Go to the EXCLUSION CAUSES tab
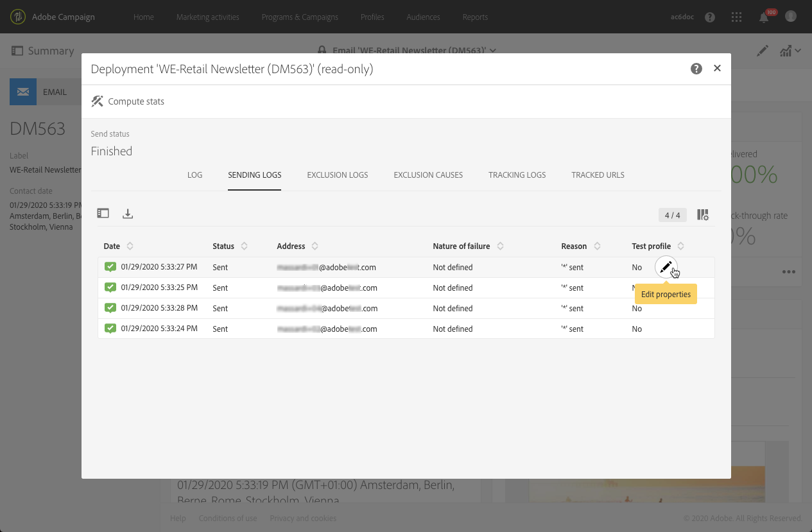 428,175
